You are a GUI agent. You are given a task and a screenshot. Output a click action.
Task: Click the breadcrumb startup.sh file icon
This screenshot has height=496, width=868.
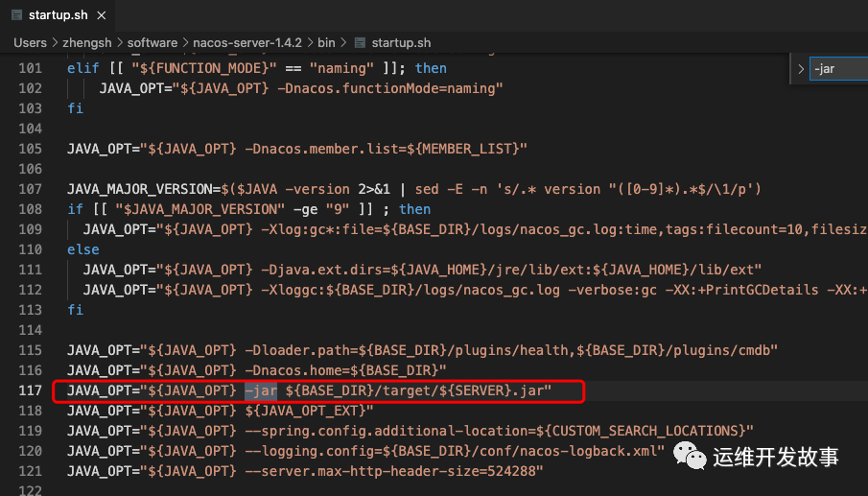click(360, 42)
